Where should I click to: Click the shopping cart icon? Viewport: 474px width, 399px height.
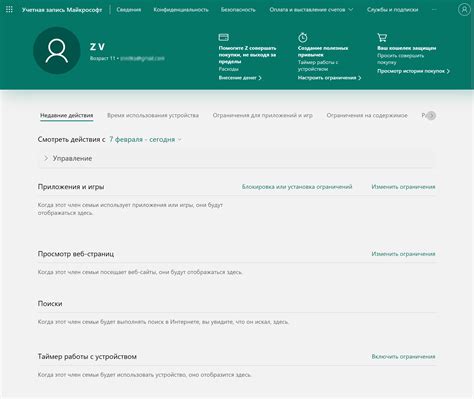(x=382, y=37)
